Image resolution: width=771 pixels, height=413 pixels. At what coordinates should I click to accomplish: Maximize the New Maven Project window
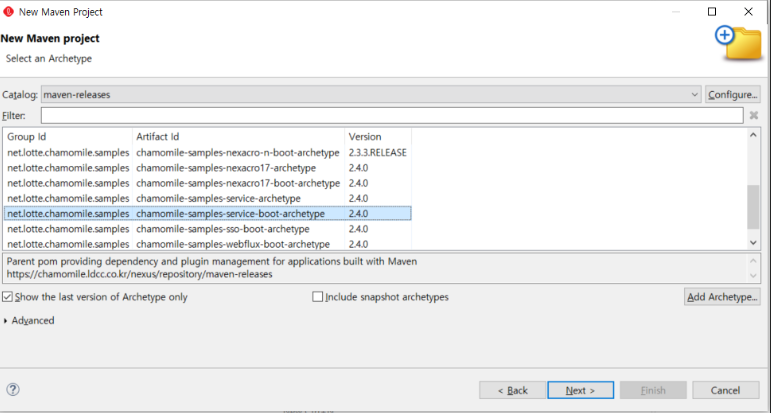(712, 12)
